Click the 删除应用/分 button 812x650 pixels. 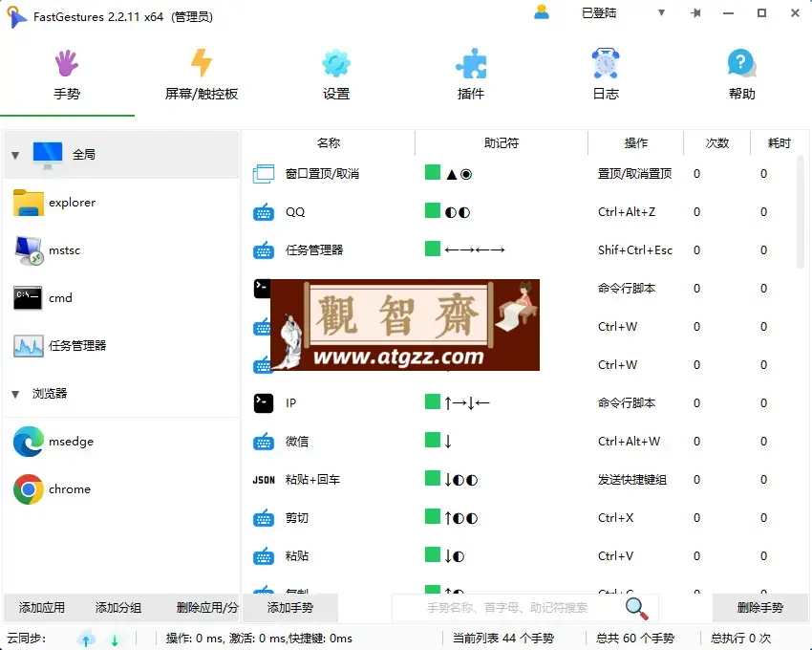click(x=207, y=608)
